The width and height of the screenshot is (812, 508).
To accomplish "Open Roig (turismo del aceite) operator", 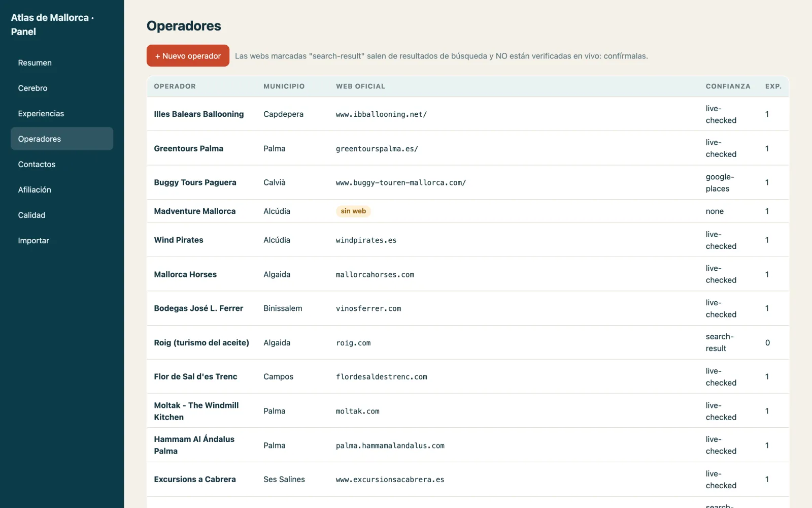I will [201, 342].
